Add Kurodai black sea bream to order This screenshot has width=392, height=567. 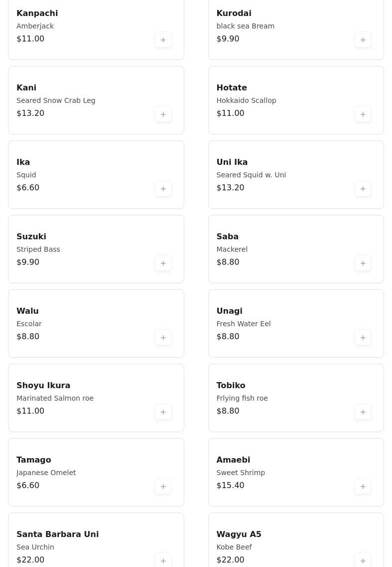[363, 40]
